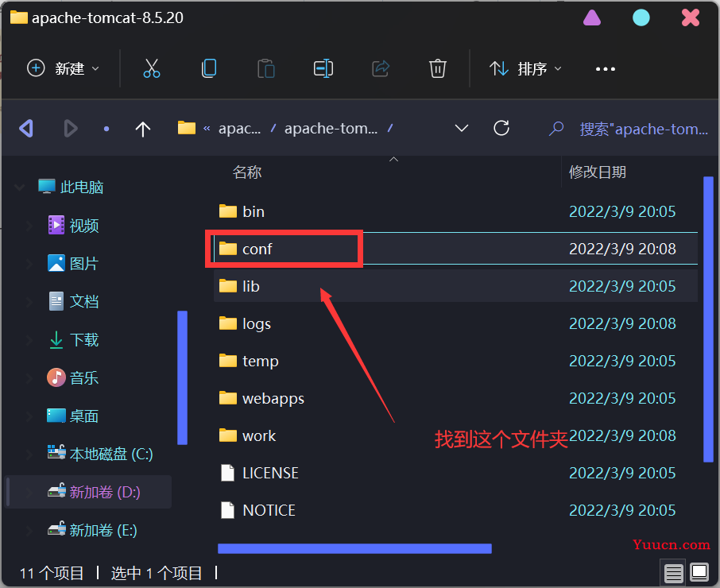
Task: Open 下载 in navigation pane
Action: coord(73,339)
